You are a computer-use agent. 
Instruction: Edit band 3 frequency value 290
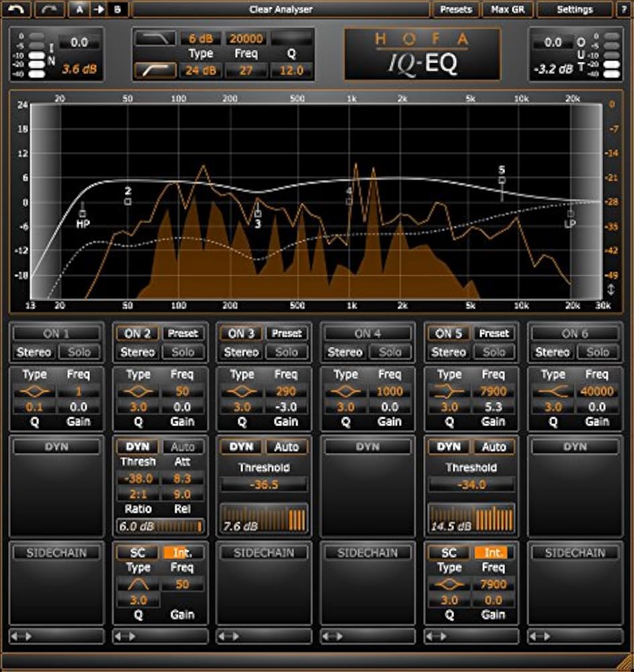[x=285, y=391]
